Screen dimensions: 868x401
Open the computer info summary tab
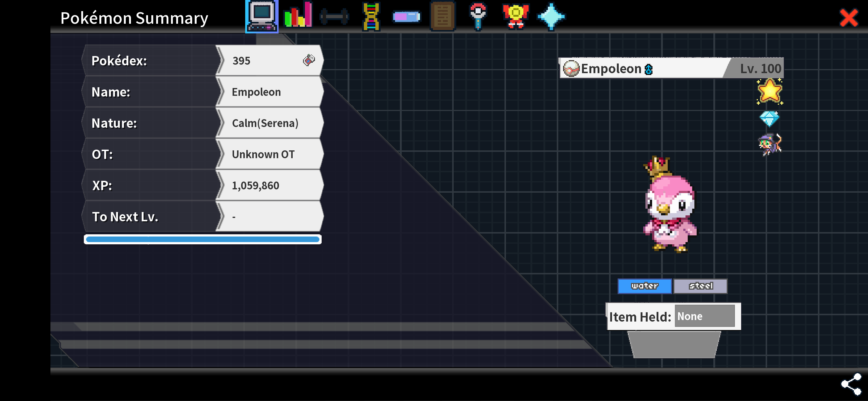coord(262,16)
